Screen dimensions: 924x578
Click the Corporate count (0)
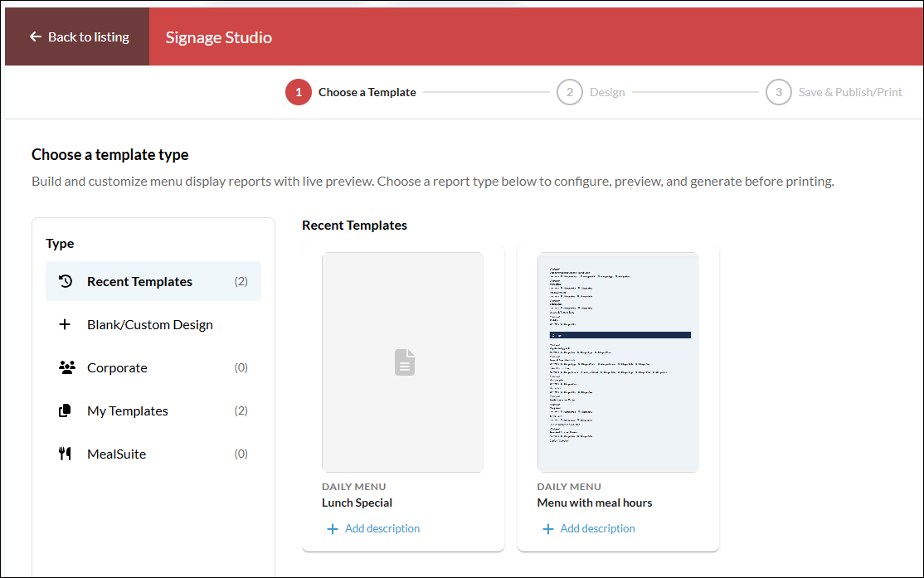click(x=241, y=367)
